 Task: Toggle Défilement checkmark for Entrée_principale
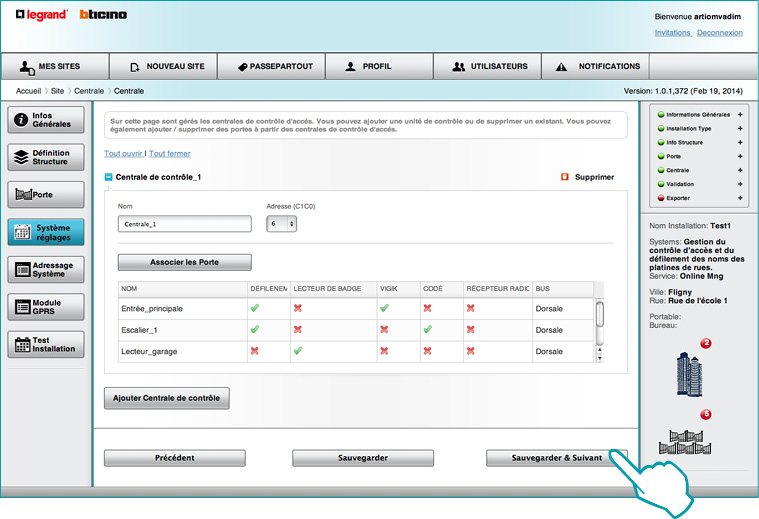[254, 308]
